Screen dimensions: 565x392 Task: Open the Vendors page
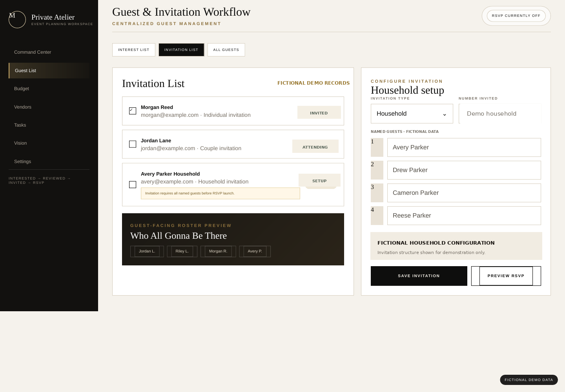[x=49, y=107]
